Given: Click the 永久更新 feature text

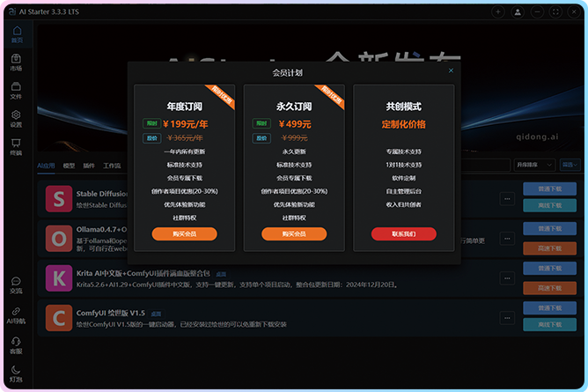Looking at the screenshot, I should click(x=294, y=152).
